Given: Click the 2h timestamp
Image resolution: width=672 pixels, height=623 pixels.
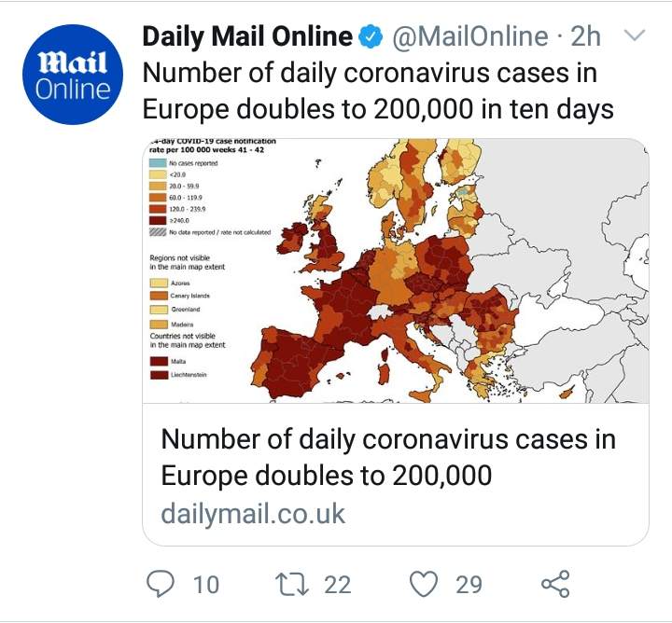Looking at the screenshot, I should (585, 36).
